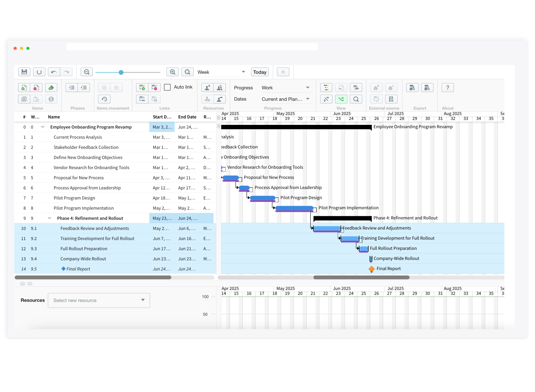Click the Start Date column header
Viewport: 535px width, 392px height.
pos(162,117)
